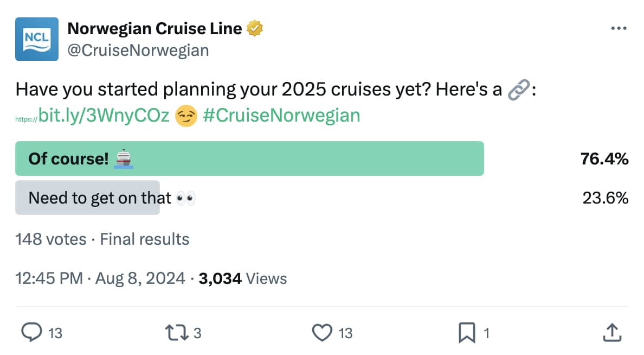The image size is (644, 355).
Task: Click the NCL profile avatar
Action: [36, 39]
